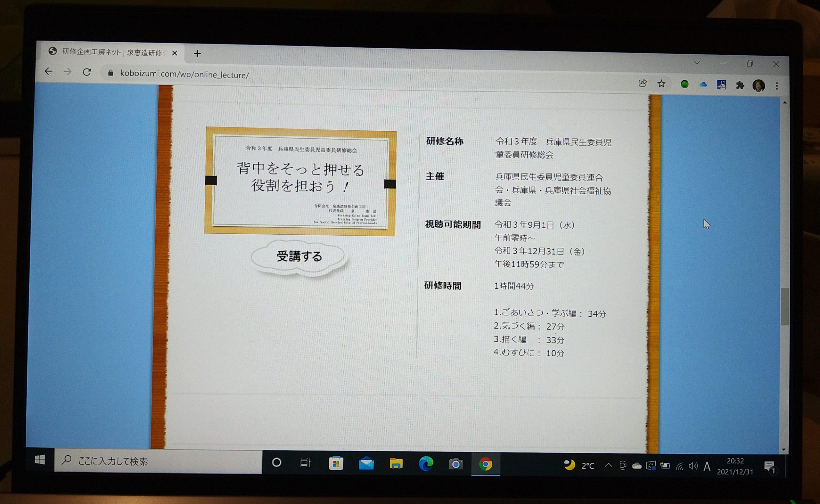Open the green circle extension

(685, 84)
